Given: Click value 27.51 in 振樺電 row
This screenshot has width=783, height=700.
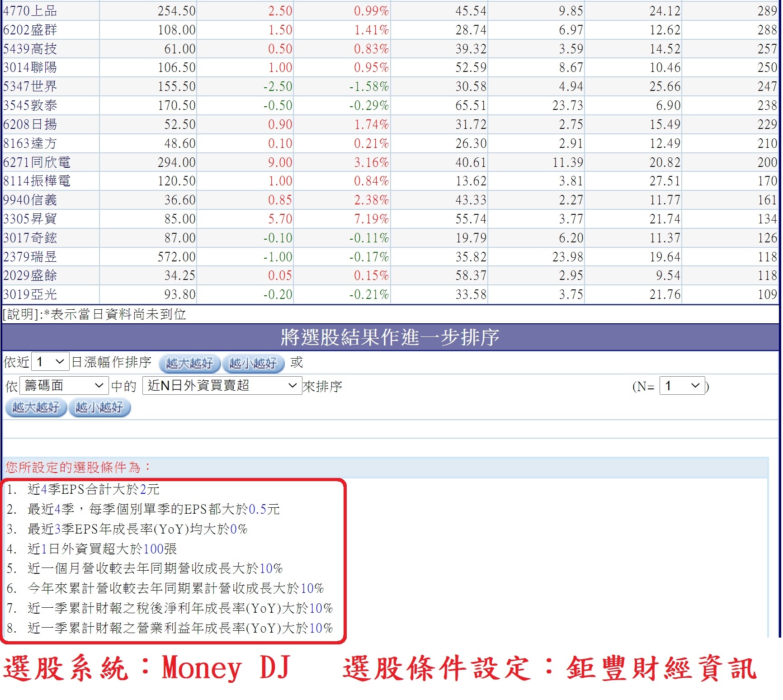Looking at the screenshot, I should [x=665, y=181].
